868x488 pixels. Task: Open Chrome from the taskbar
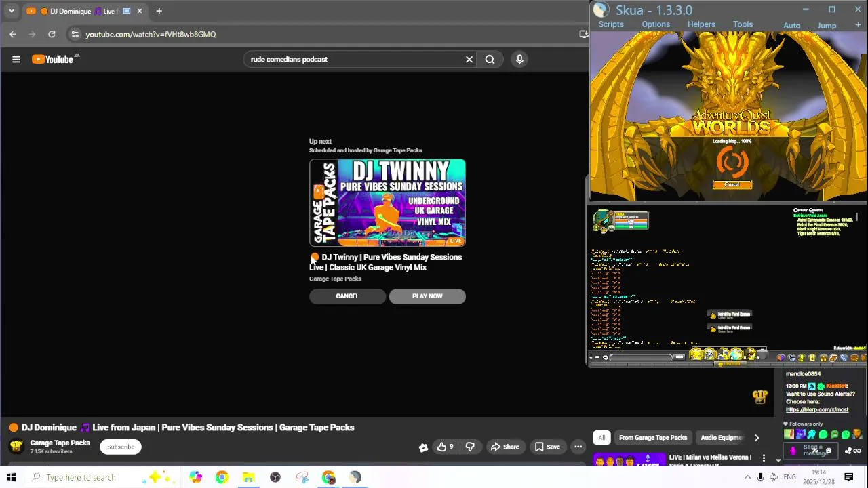(222, 477)
